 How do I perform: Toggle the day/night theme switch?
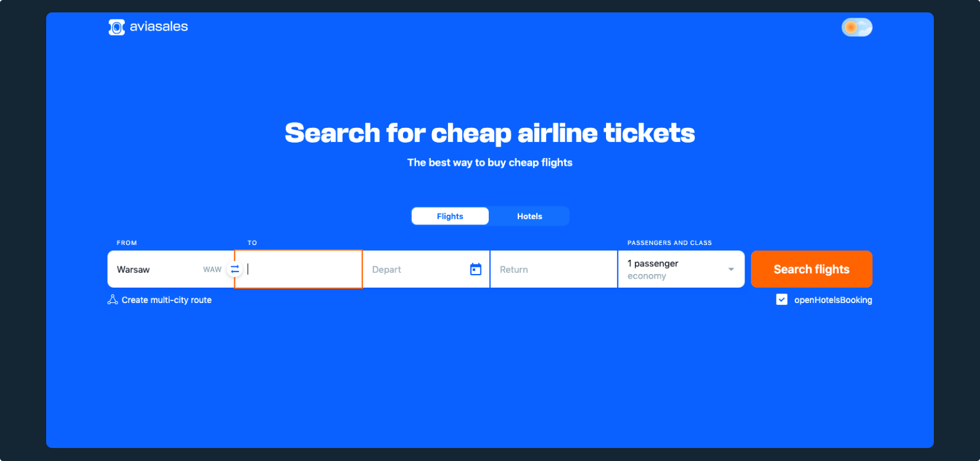(856, 27)
